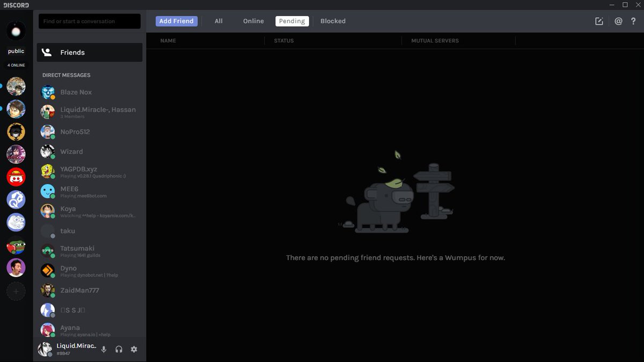Screen dimensions: 644x362
Task: Click MEE6's Playing mee6bot.com status
Action: 83,196
